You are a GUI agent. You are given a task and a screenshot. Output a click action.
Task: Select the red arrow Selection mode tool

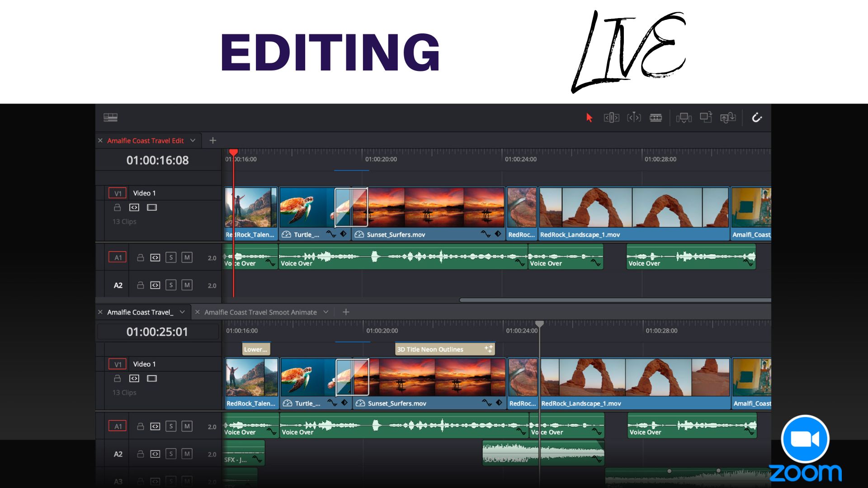[x=589, y=118]
